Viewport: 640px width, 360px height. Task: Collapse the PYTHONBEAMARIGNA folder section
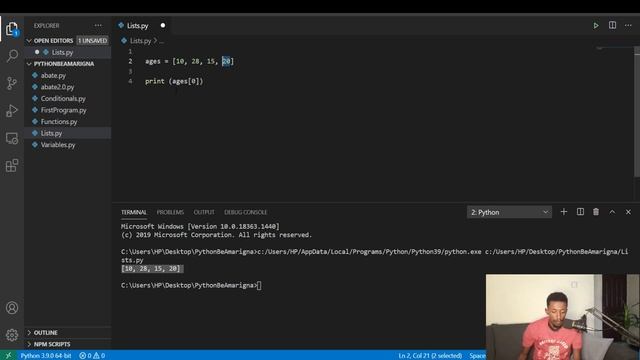pyautogui.click(x=67, y=64)
